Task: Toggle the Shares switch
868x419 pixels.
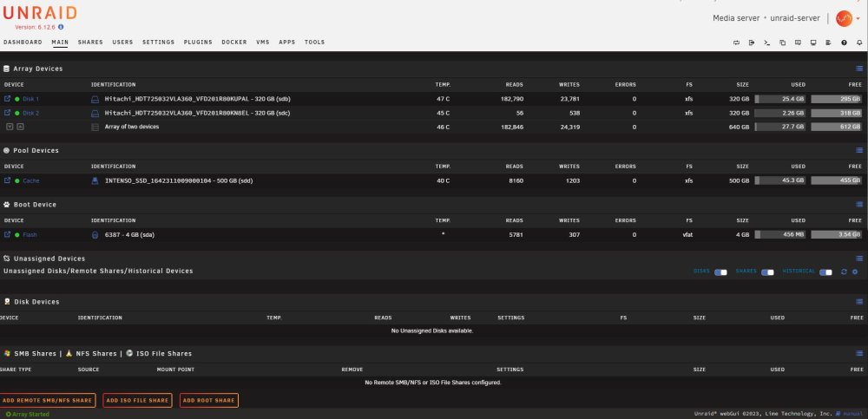Action: (767, 272)
